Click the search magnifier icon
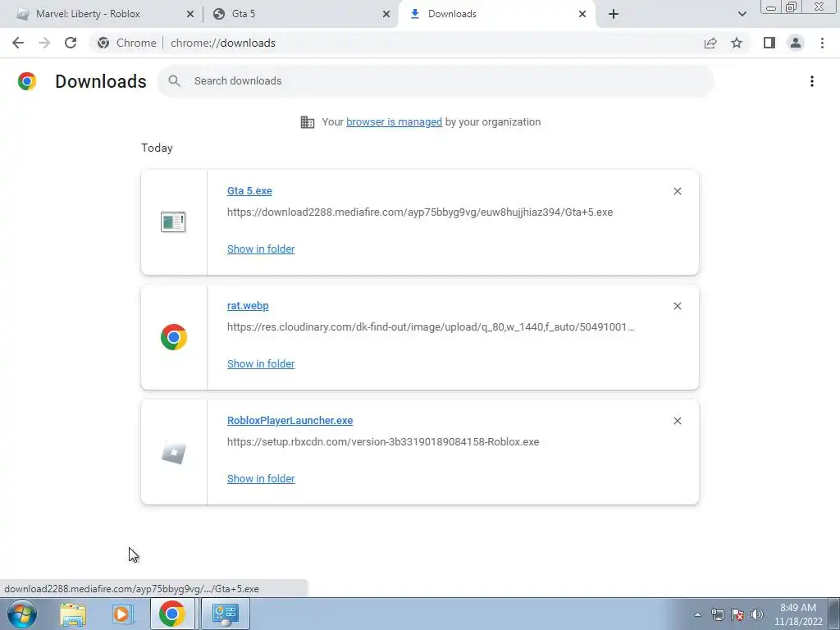Viewport: 840px width, 630px height. pyautogui.click(x=174, y=81)
